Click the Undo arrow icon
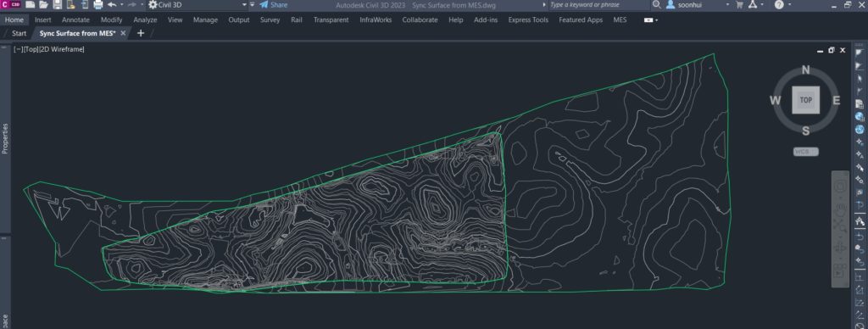This screenshot has width=868, height=329. tap(112, 4)
